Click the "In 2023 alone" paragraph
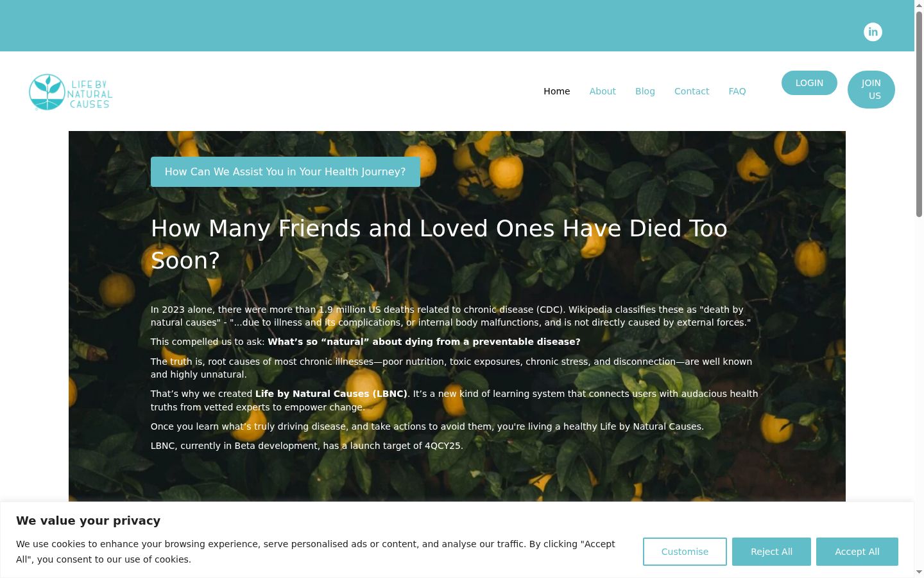 450,316
